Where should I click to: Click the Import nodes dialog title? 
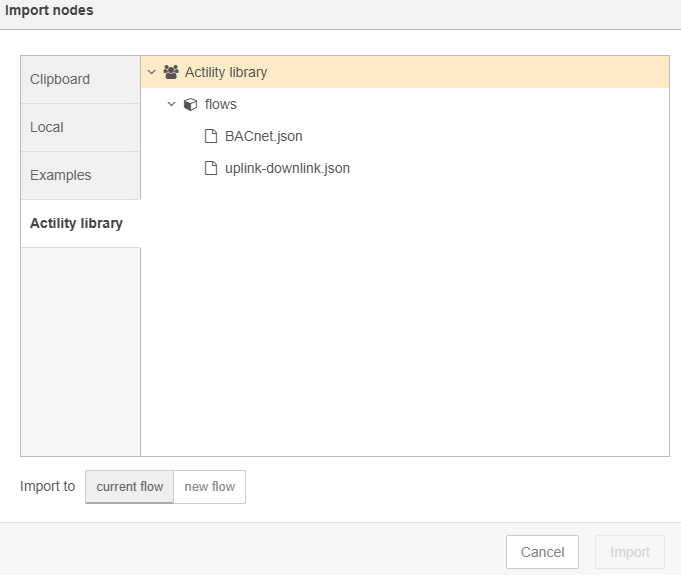click(50, 10)
